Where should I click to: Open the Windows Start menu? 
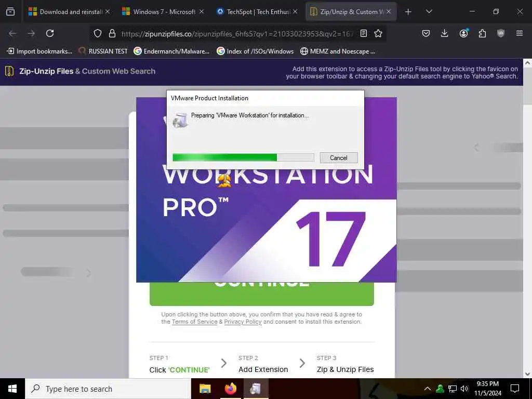(x=12, y=389)
